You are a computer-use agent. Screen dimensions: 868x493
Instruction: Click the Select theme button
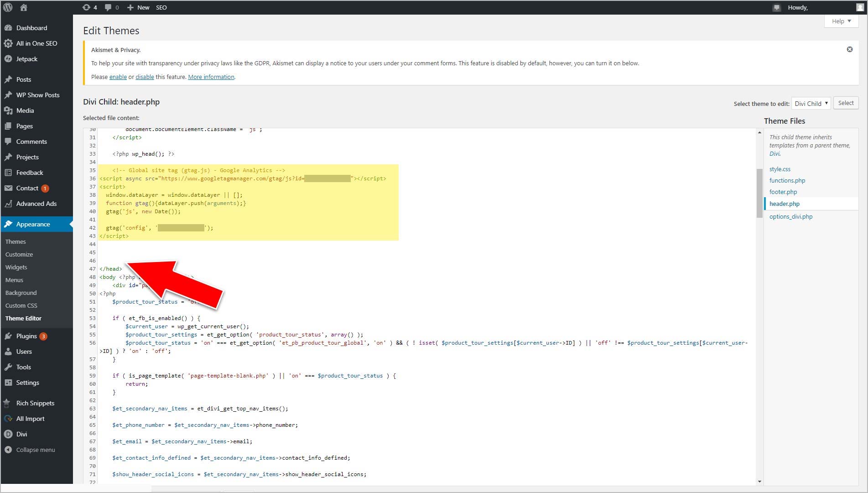[x=846, y=103]
